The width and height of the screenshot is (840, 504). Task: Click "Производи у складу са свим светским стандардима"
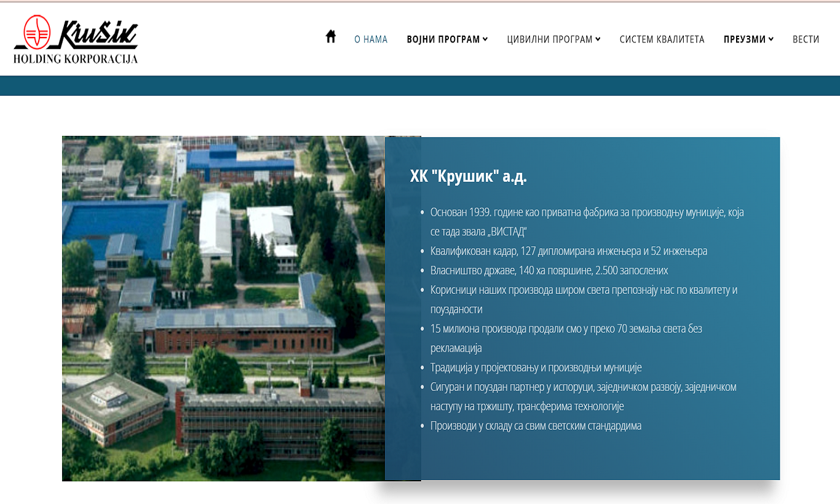tap(536, 425)
